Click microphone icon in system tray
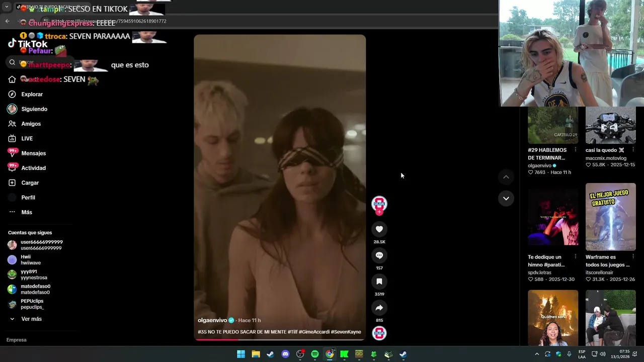This screenshot has width=644, height=362. point(569,354)
